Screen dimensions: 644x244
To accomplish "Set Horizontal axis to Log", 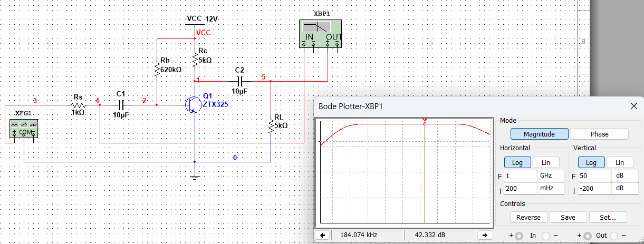I will [517, 162].
